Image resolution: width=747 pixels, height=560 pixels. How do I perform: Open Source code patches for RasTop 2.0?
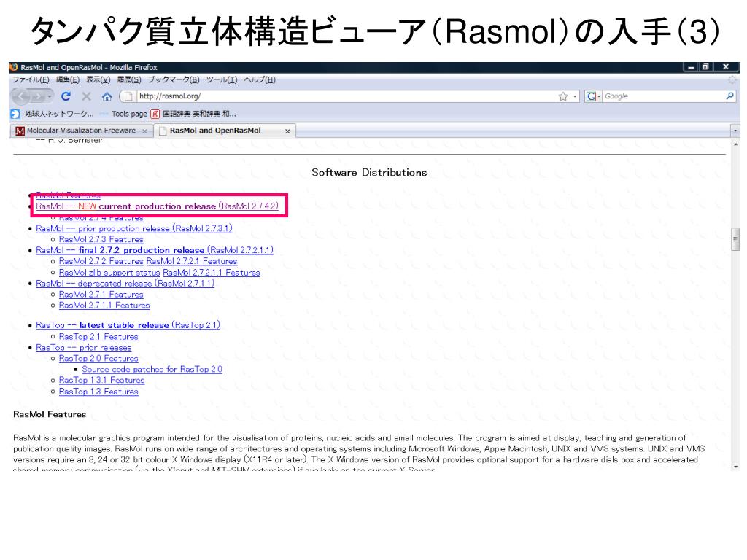point(152,370)
